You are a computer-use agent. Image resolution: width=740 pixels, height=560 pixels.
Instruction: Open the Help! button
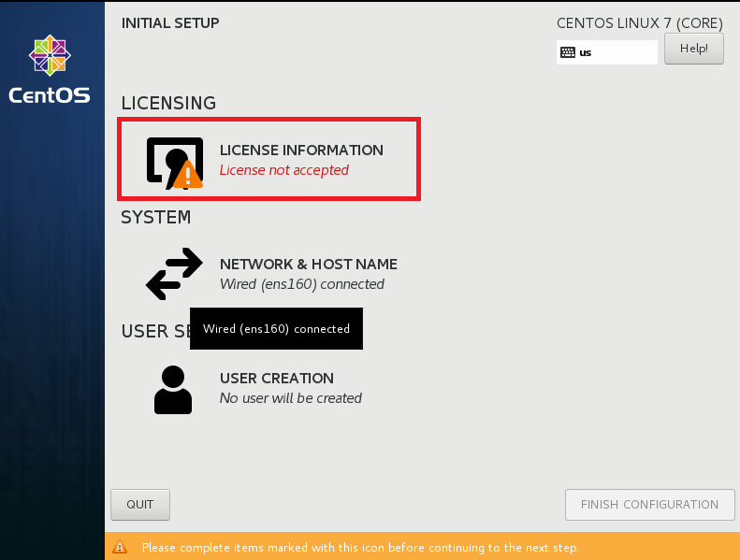[x=694, y=49]
